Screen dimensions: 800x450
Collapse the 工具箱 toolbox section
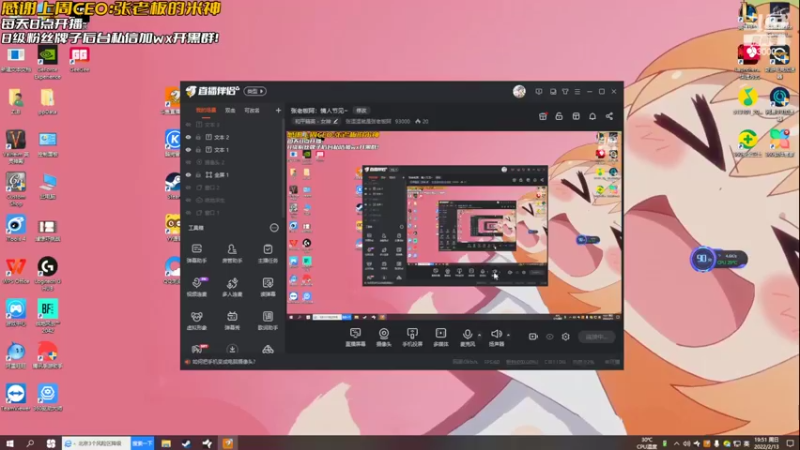tap(274, 228)
